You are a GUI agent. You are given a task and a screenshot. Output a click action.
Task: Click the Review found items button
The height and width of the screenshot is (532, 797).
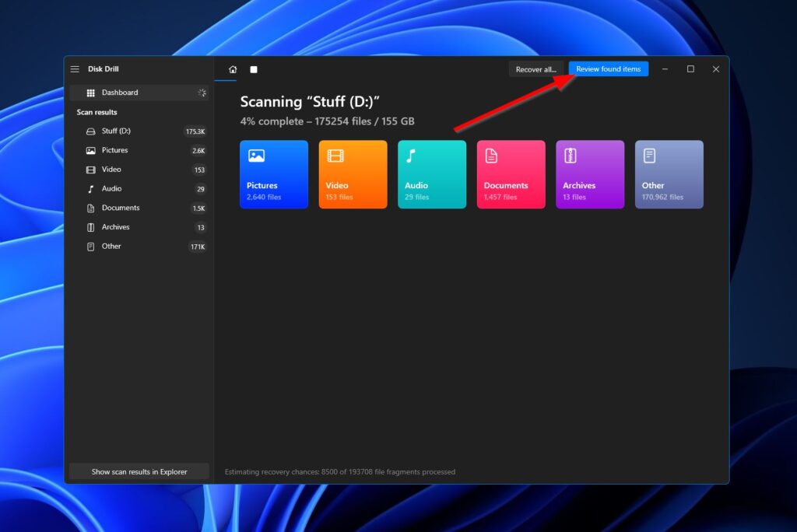tap(608, 68)
